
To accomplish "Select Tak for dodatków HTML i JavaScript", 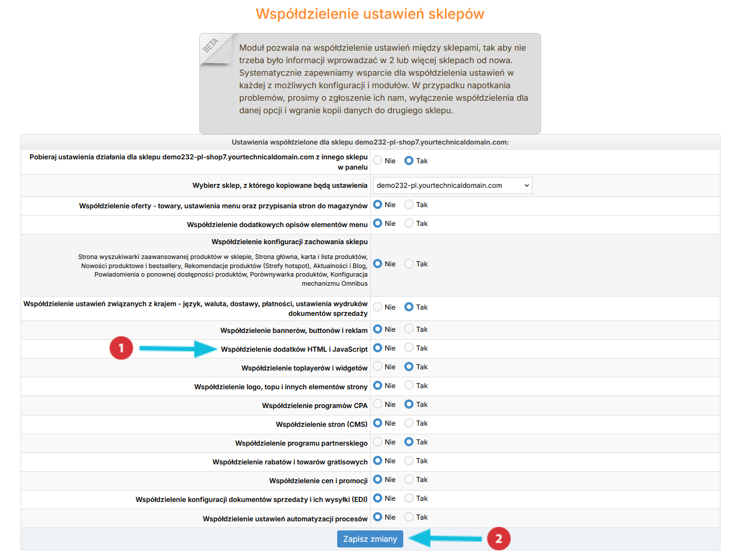I will coord(409,348).
